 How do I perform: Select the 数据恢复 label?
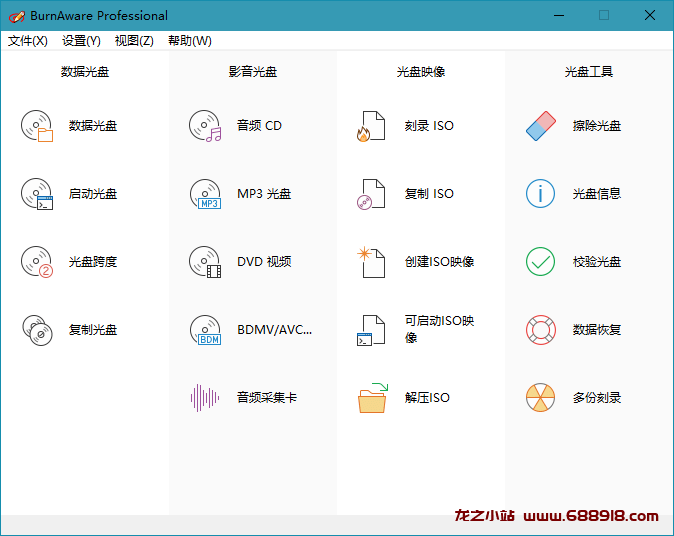[597, 330]
